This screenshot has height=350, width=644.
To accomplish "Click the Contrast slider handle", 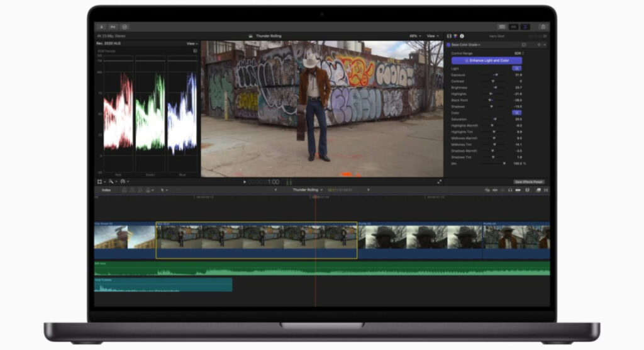I will click(x=493, y=81).
